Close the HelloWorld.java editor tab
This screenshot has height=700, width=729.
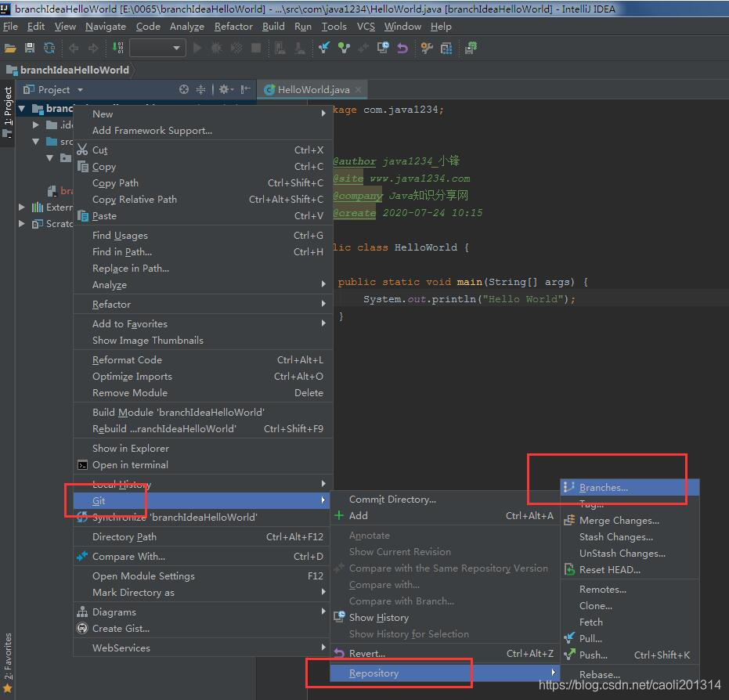tap(358, 90)
